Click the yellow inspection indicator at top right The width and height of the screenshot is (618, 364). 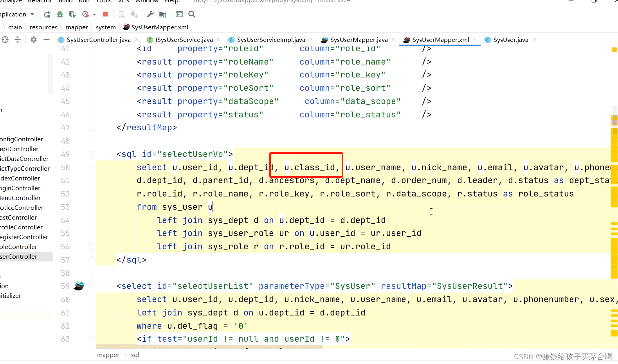[614, 50]
